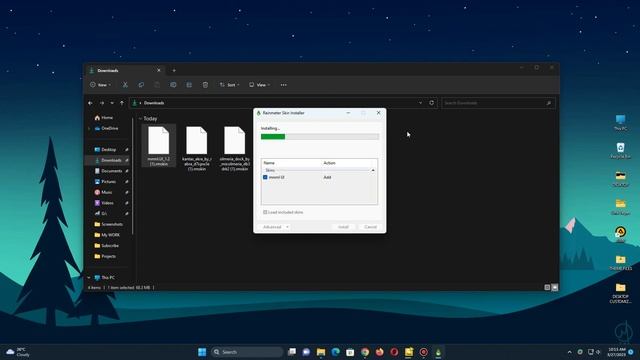Toggle Load included skins checkbox

point(265,212)
